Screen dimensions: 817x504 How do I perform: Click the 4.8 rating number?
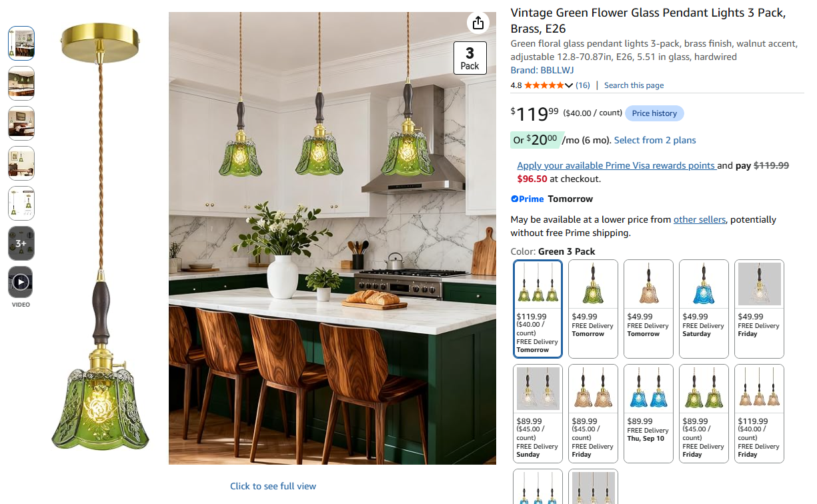point(516,85)
